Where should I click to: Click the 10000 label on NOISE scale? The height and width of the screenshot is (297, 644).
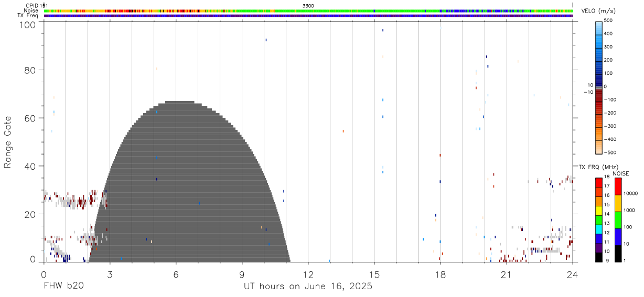pyautogui.click(x=630, y=193)
